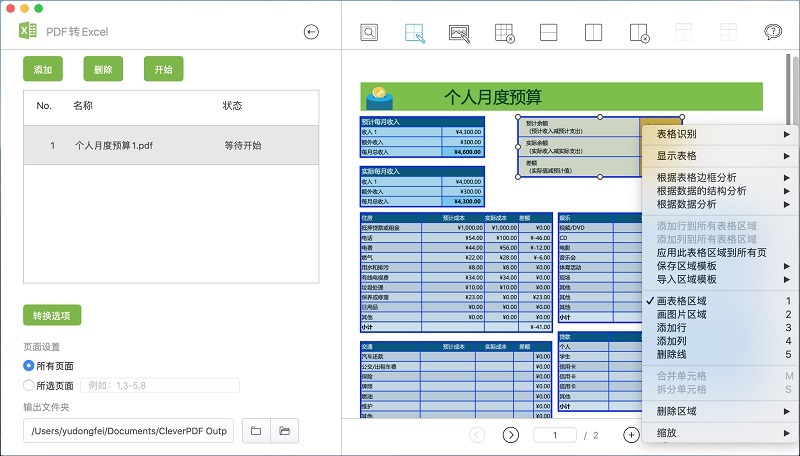Expand the 缩放 submenu
This screenshot has height=456, width=800.
720,433
